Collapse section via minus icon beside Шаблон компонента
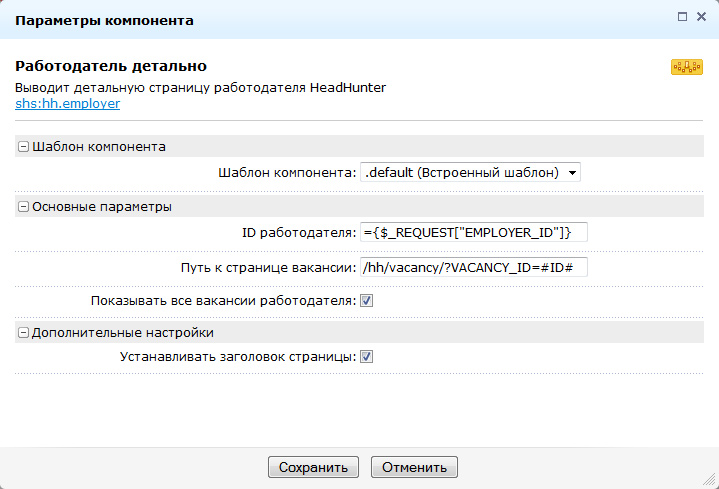This screenshot has height=489, width=719. click(x=23, y=146)
